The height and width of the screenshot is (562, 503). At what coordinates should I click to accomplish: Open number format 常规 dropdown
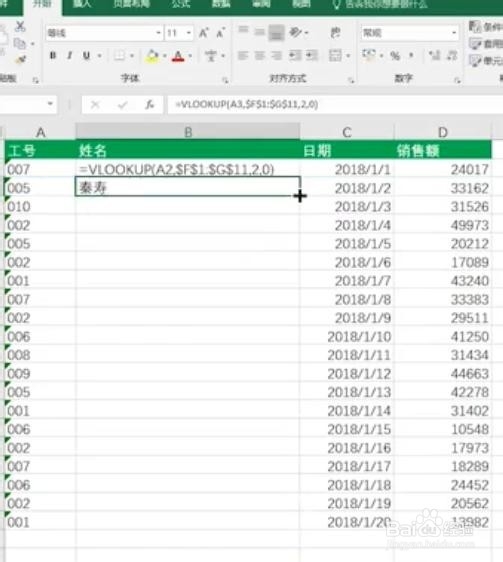coord(454,33)
